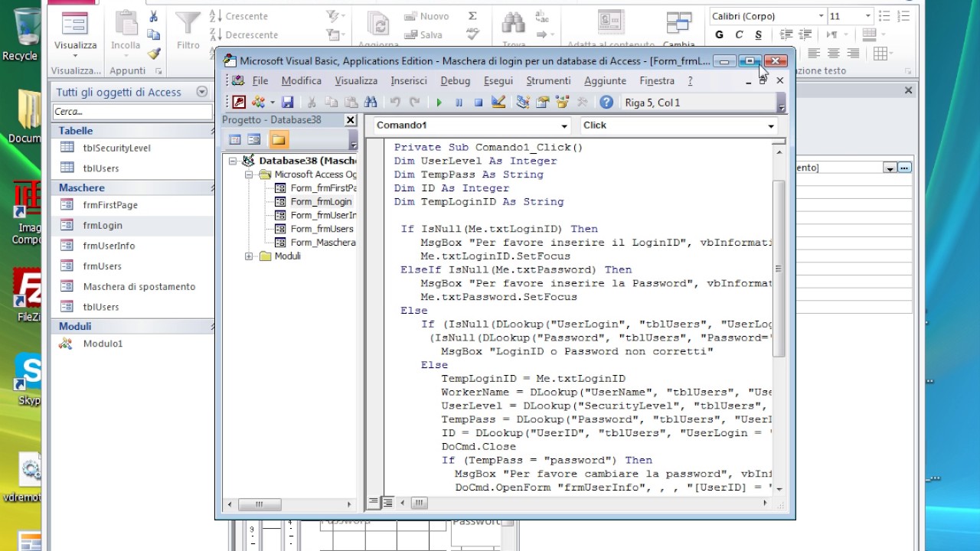
Task: Click the Filtro funnel button in Access ribbon
Action: pos(188,31)
